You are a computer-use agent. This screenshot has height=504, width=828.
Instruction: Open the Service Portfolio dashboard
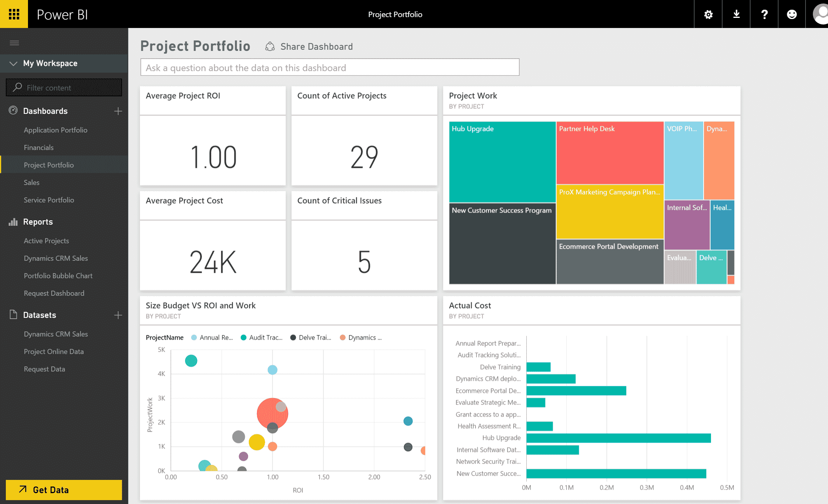49,200
